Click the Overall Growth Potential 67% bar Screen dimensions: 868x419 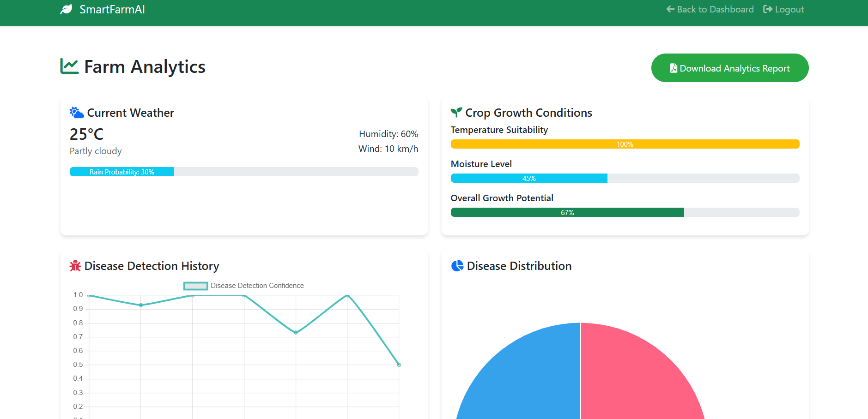[567, 212]
